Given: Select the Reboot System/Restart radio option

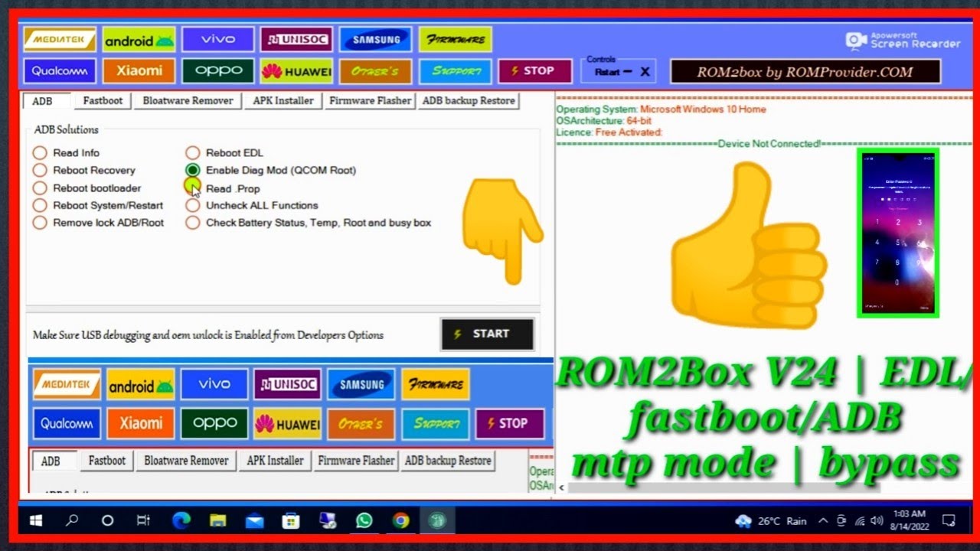Looking at the screenshot, I should tap(98, 205).
